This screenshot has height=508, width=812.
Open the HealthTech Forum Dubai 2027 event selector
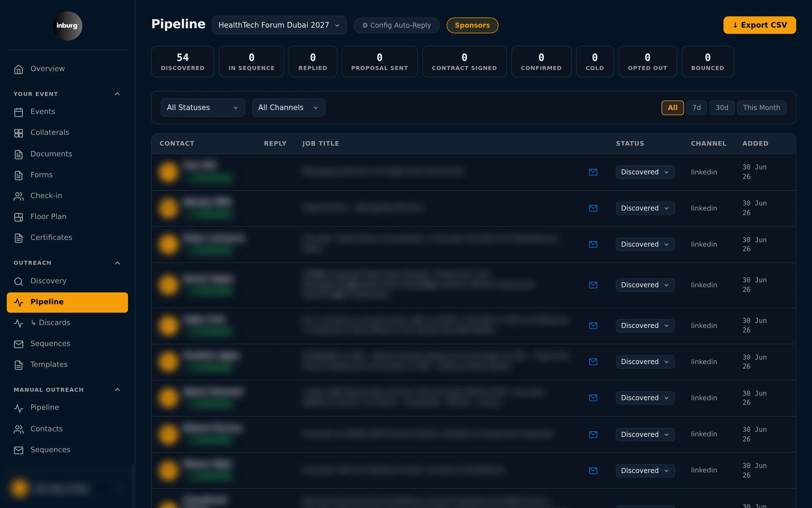tap(279, 25)
